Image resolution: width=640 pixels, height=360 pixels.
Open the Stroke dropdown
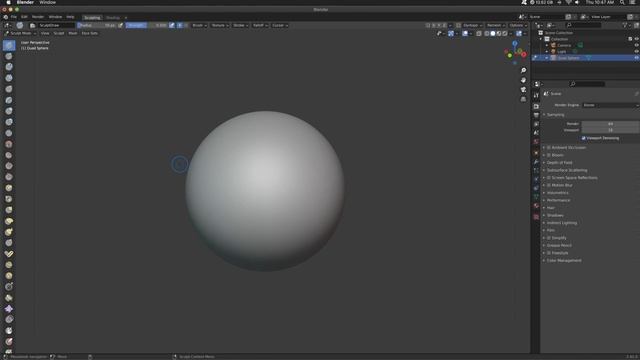tap(240, 25)
